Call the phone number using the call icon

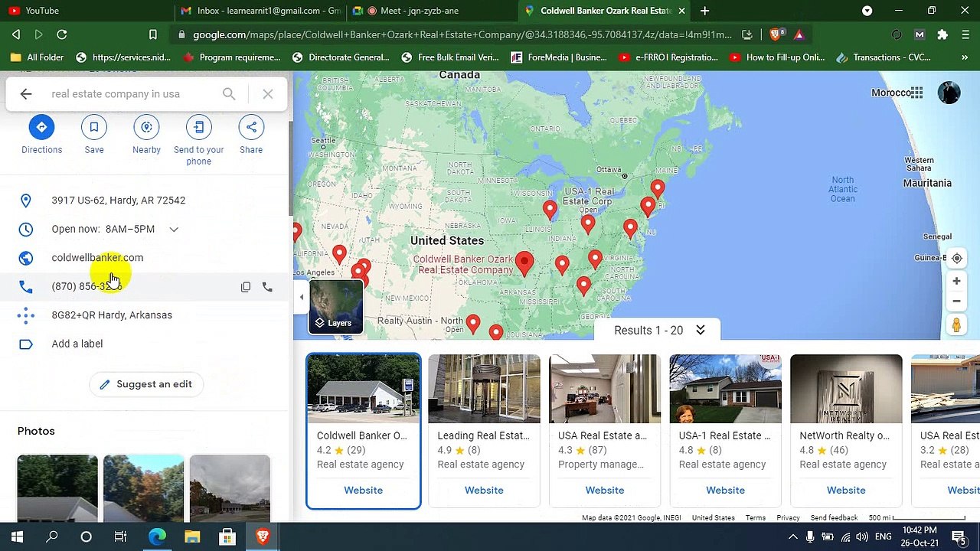pyautogui.click(x=267, y=287)
